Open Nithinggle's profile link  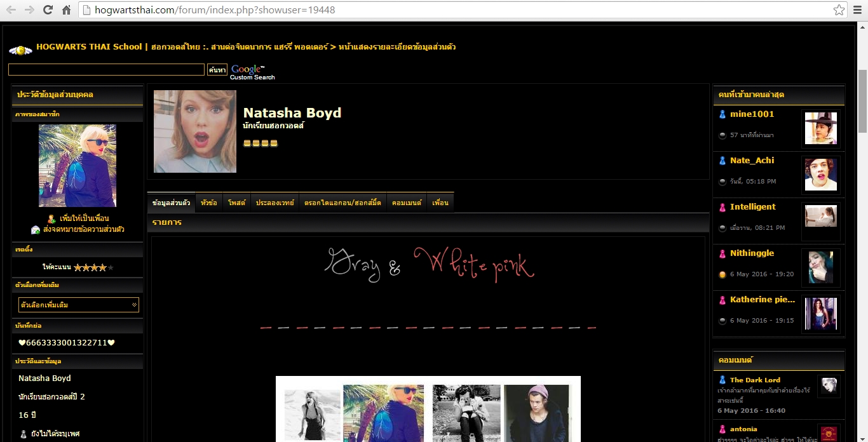(x=752, y=253)
